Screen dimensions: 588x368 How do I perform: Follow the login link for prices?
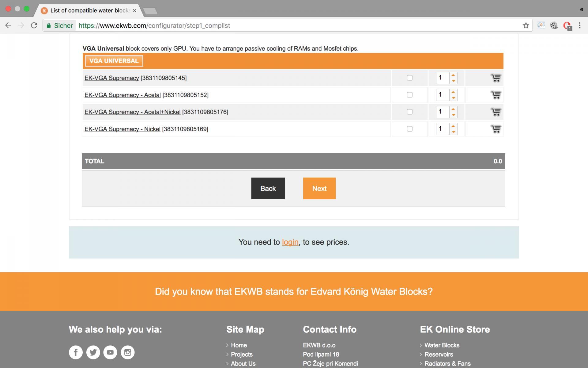290,242
